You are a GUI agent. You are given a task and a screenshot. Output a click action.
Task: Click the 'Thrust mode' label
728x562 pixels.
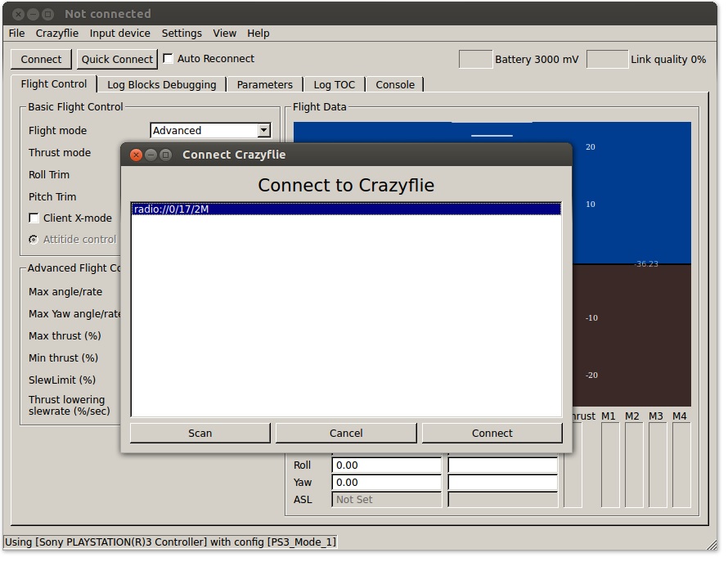click(x=60, y=153)
